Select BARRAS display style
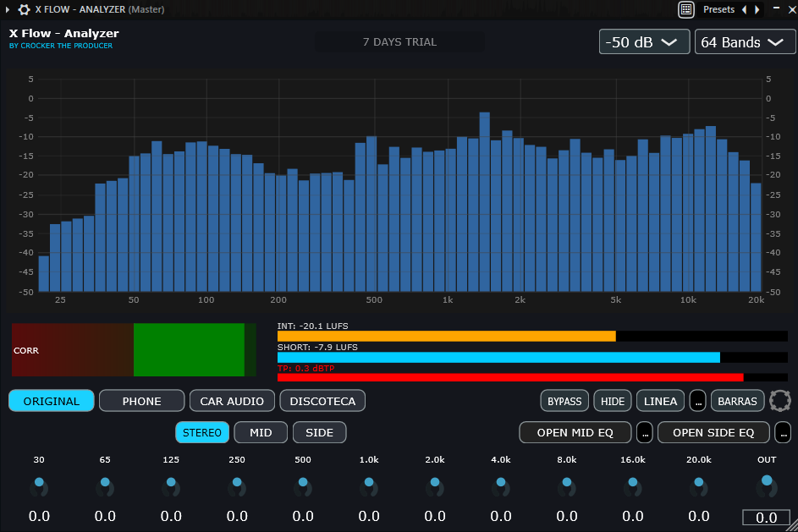 point(737,401)
